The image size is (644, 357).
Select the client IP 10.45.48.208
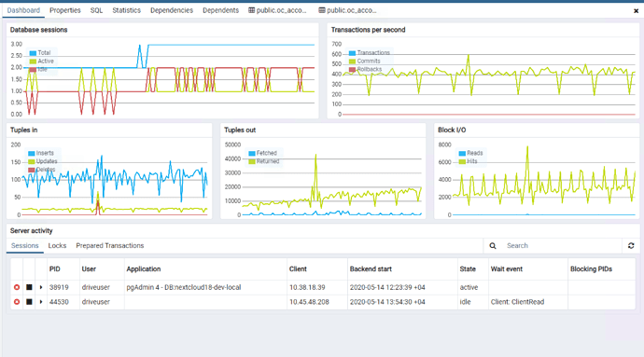309,302
